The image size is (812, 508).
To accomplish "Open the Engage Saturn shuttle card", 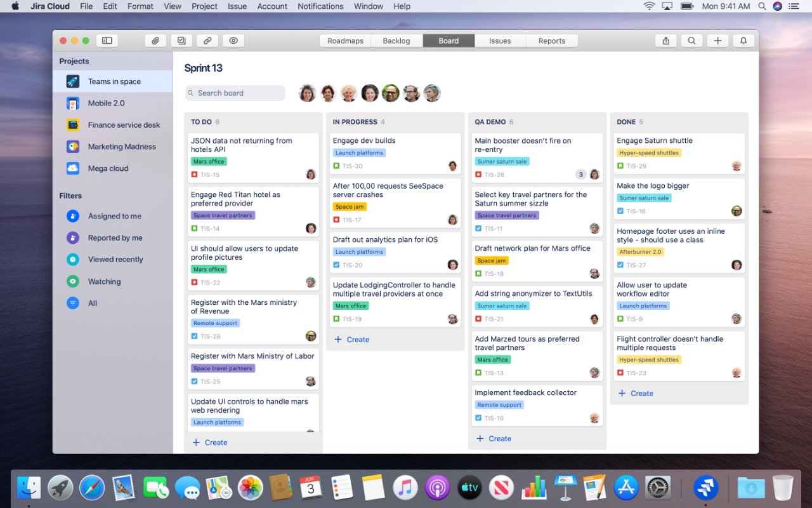I will point(654,141).
